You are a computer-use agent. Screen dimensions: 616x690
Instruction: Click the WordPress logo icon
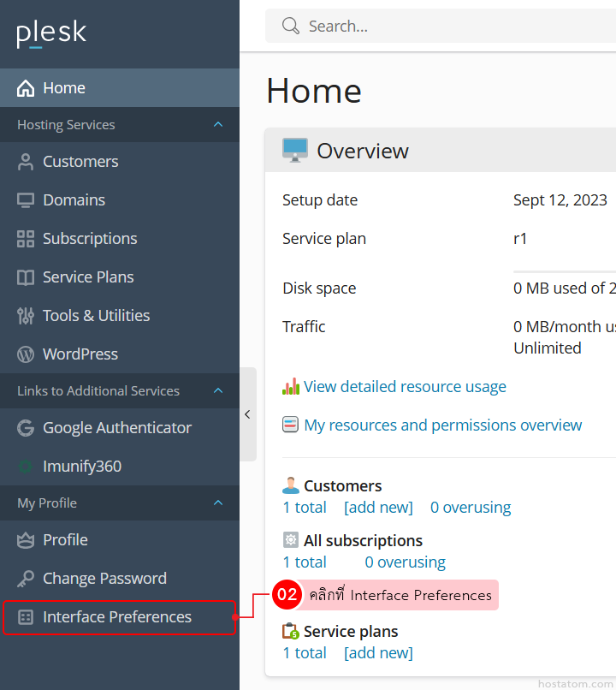click(x=26, y=354)
